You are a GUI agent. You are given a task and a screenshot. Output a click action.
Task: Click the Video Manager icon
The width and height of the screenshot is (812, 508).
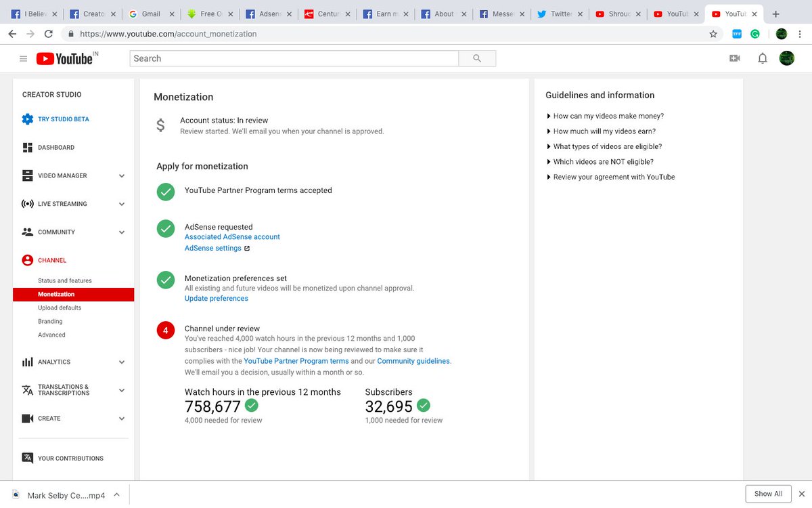coord(28,176)
